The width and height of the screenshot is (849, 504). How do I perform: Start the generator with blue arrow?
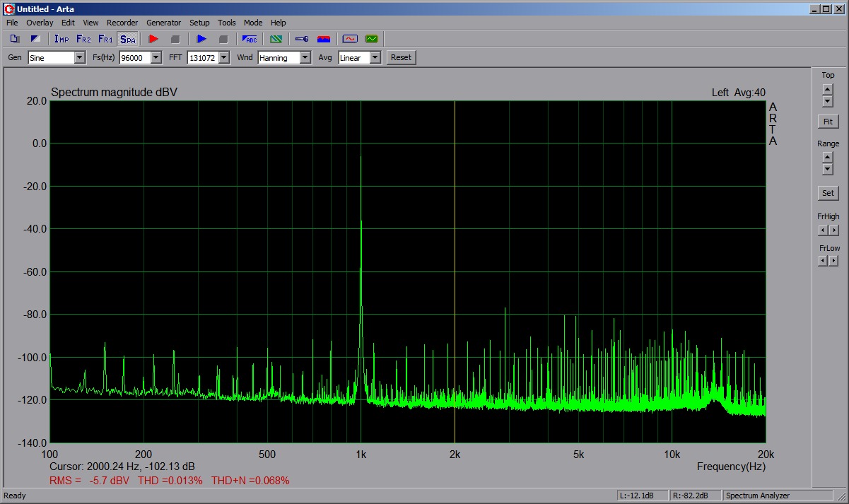[x=201, y=39]
